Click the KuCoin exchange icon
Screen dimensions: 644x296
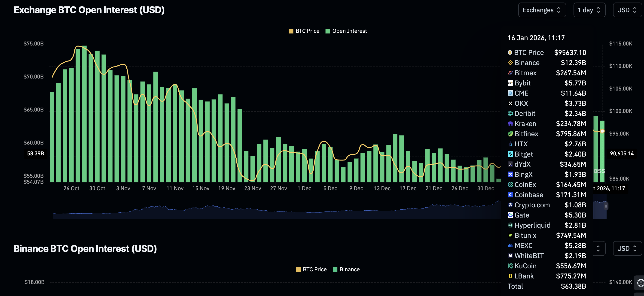[510, 266]
